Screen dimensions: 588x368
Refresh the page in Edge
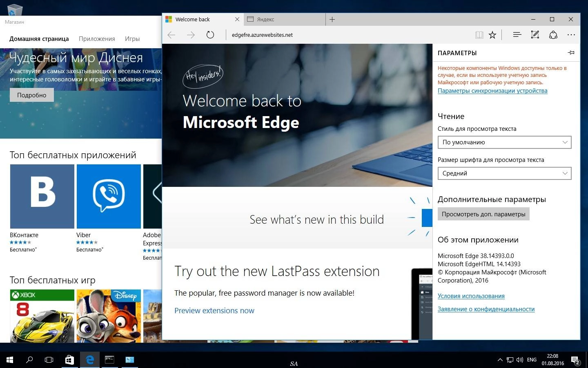pos(210,35)
